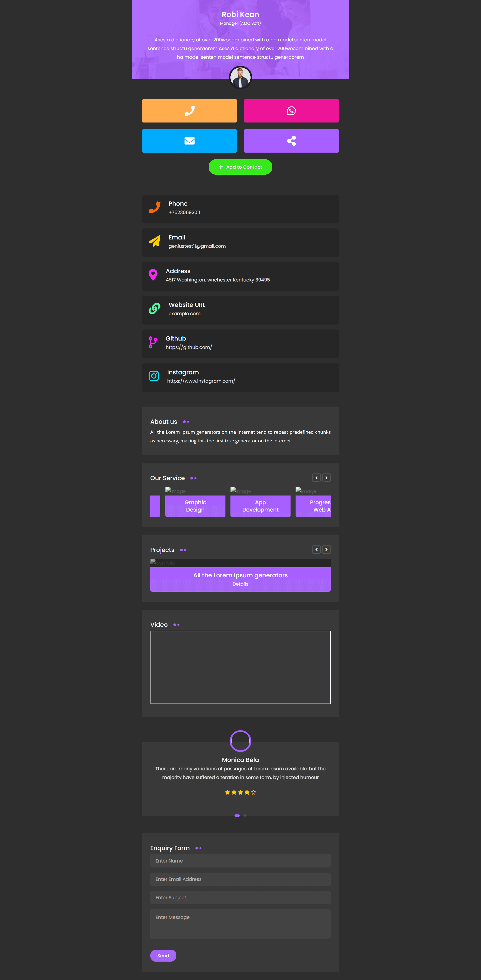Viewport: 481px width, 980px height.
Task: Go to next Our Service slide
Action: coord(326,478)
